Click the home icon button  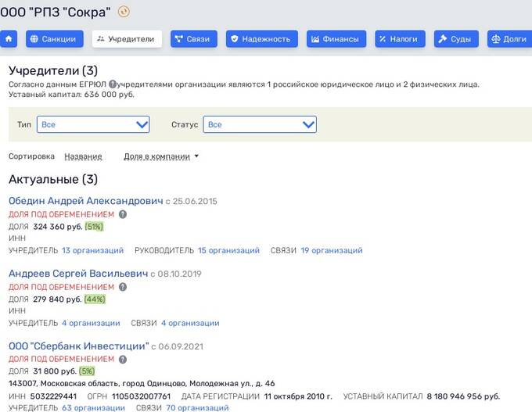tap(8, 39)
